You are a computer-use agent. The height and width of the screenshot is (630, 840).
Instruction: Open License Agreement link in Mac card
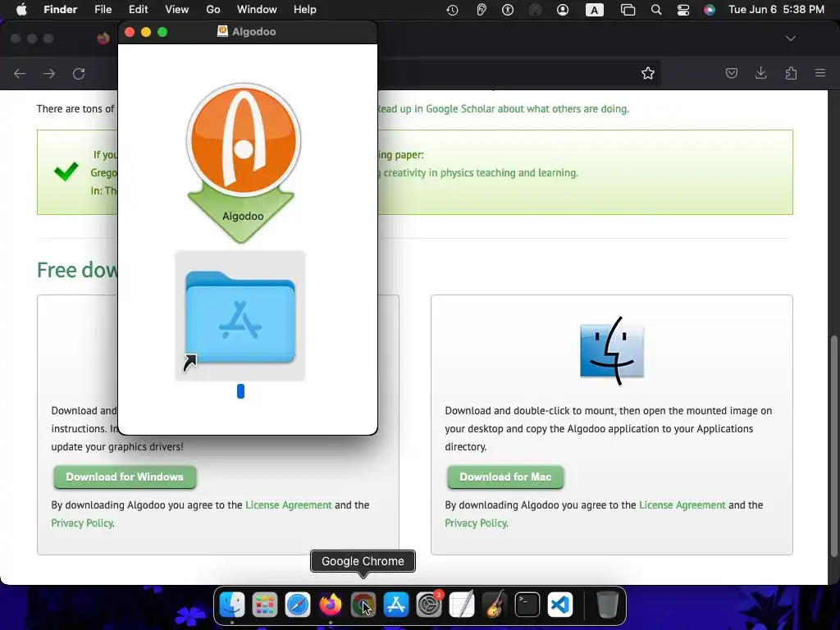point(682,504)
